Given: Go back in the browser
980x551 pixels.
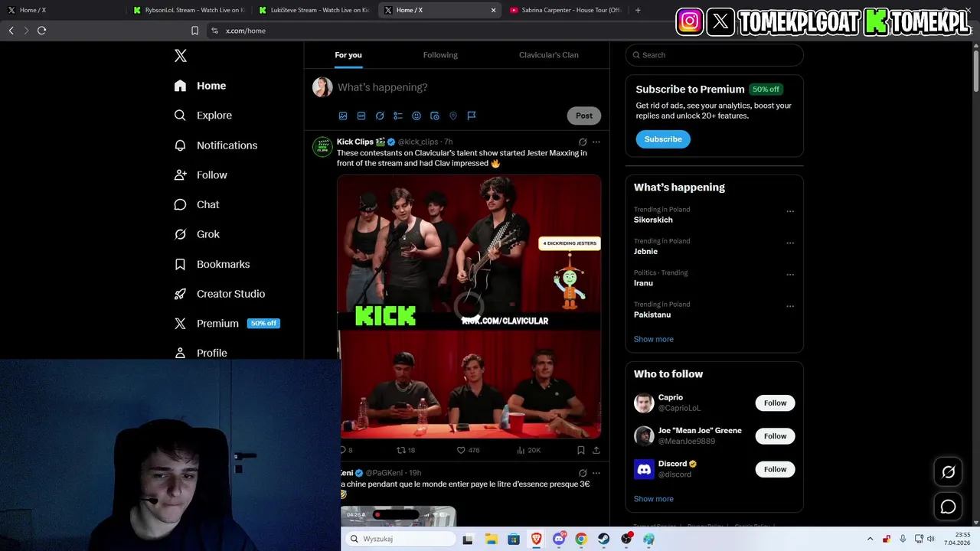Looking at the screenshot, I should pyautogui.click(x=11, y=31).
